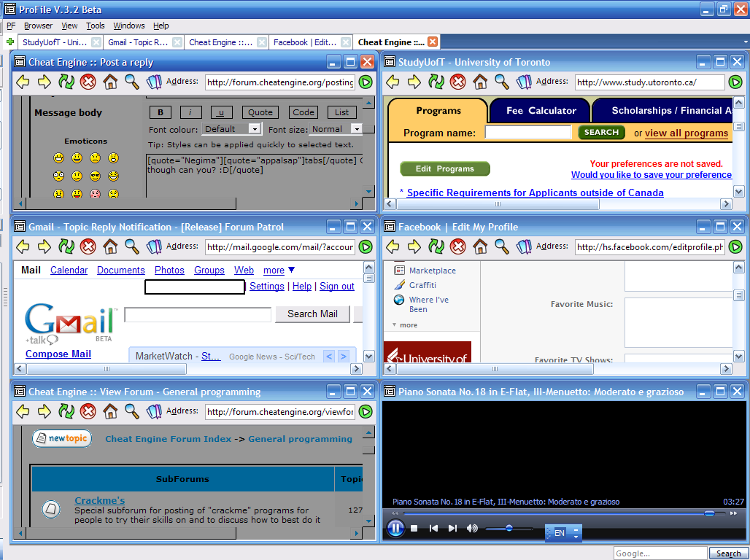750x560 pixels.
Task: Open tab list dropdown at tab bar end
Action: pos(746,42)
